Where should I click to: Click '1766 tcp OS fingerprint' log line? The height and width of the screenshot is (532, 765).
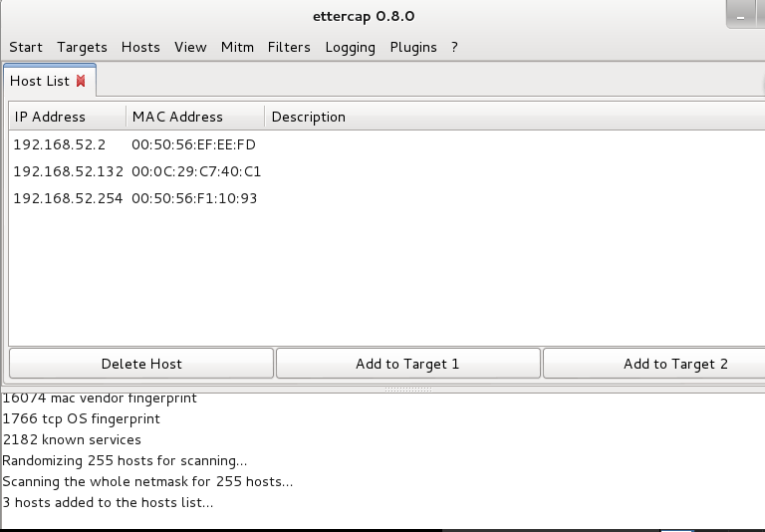point(81,418)
